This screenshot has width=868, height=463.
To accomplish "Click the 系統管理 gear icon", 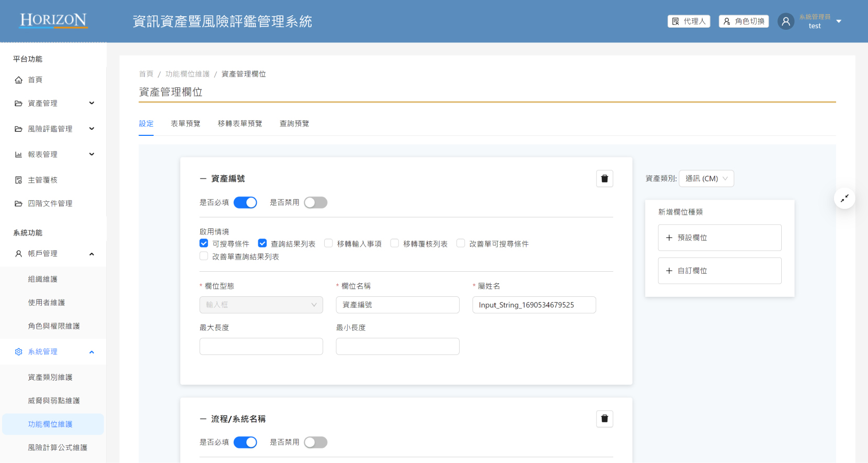I will 19,352.
